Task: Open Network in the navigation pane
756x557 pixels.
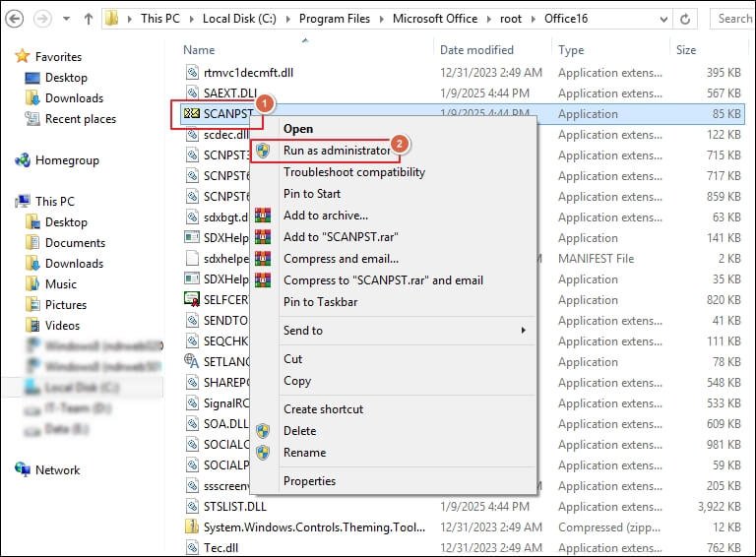Action: point(57,470)
